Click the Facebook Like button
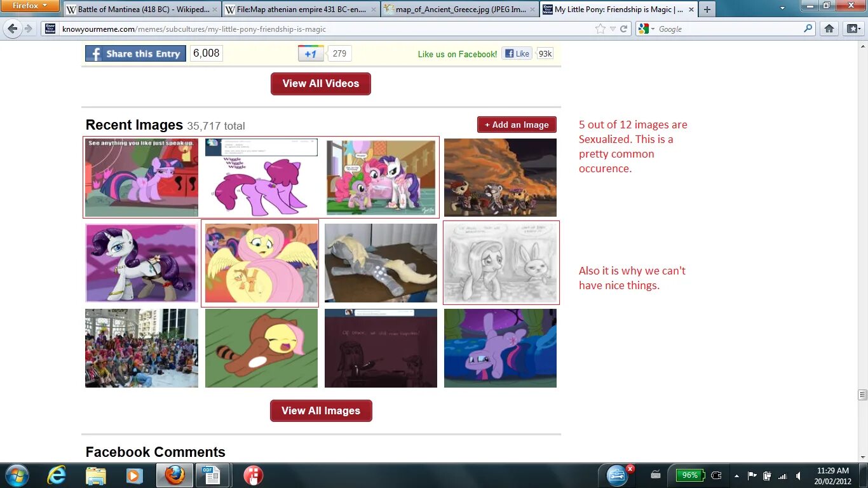 coord(517,53)
